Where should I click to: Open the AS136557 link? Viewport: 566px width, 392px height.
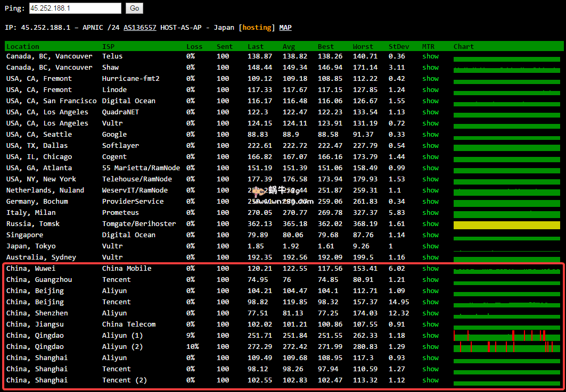140,28
